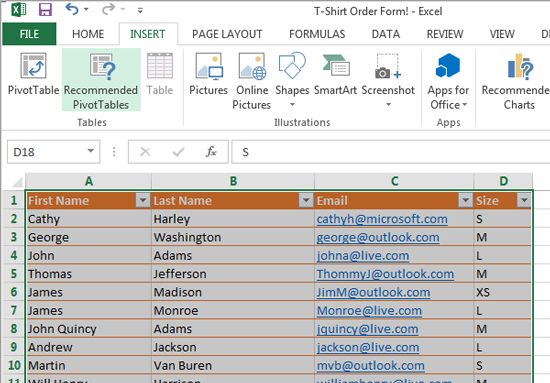550x383 pixels.
Task: Open the Redo history dropdown arrow
Action: click(123, 10)
